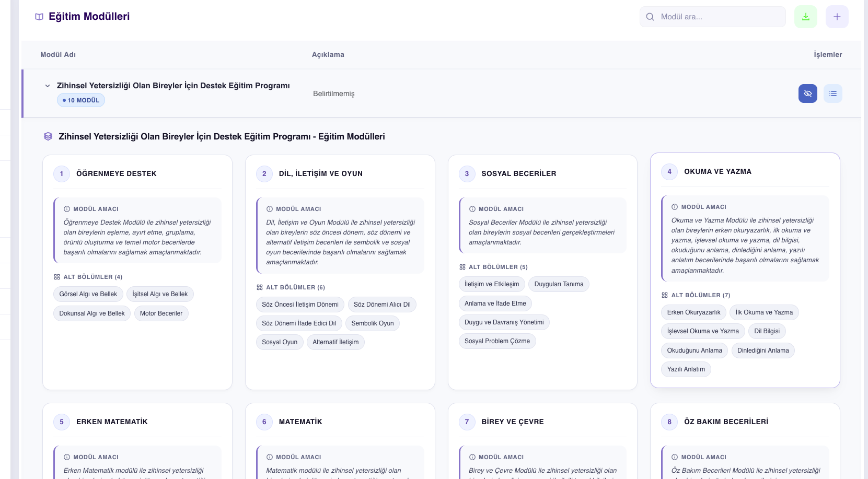
Task: Click the Belirtilmemiş description text
Action: click(x=334, y=94)
